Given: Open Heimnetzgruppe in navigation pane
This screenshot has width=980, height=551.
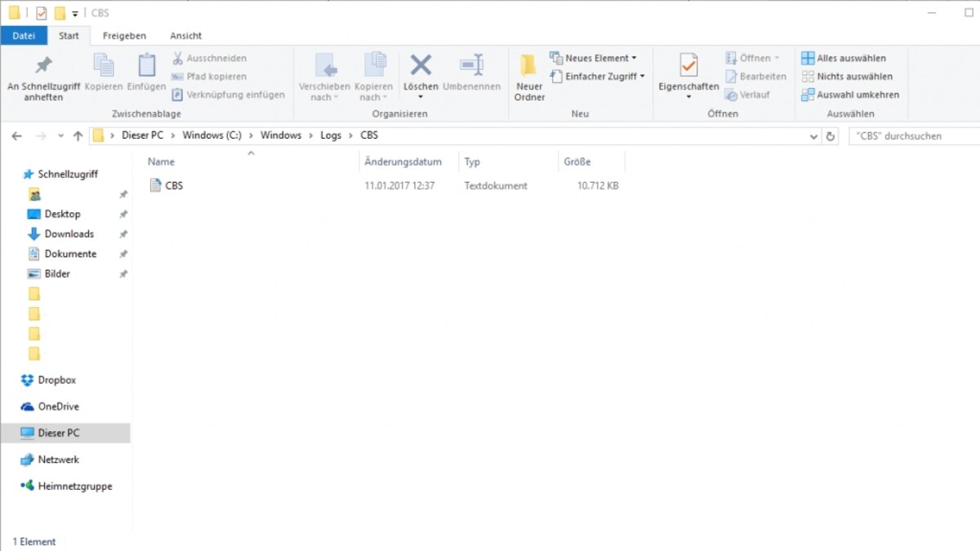Looking at the screenshot, I should pyautogui.click(x=66, y=486).
